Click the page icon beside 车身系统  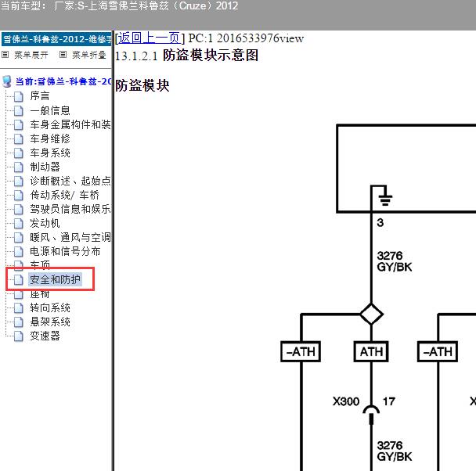click(x=19, y=153)
